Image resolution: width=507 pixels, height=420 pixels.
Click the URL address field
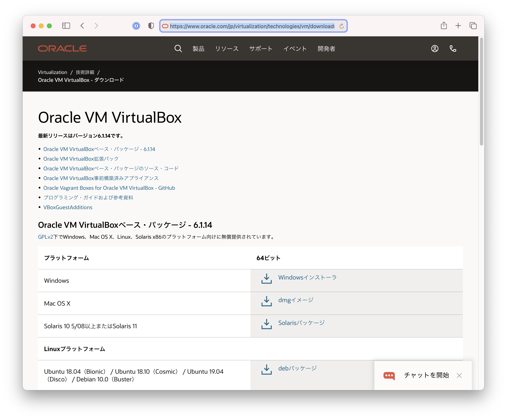coord(252,26)
